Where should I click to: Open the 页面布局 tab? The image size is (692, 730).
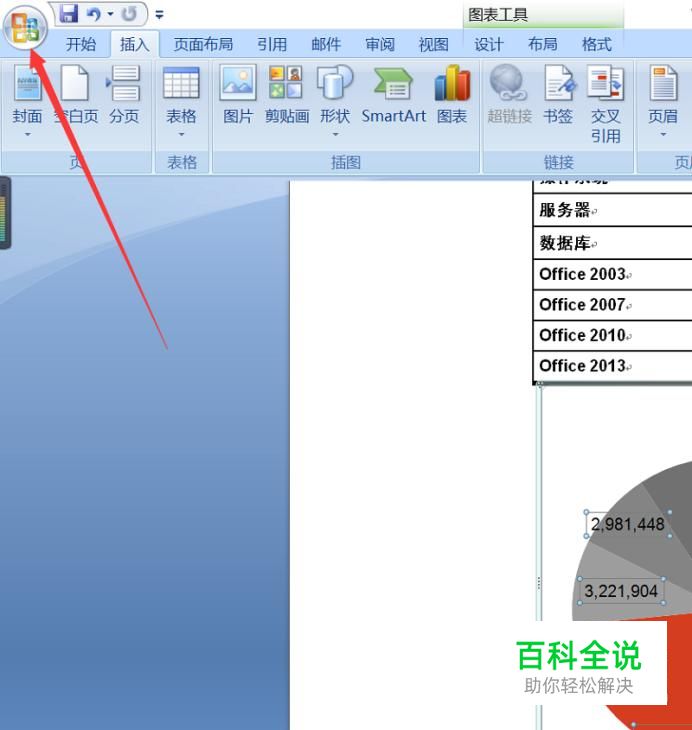tap(203, 45)
